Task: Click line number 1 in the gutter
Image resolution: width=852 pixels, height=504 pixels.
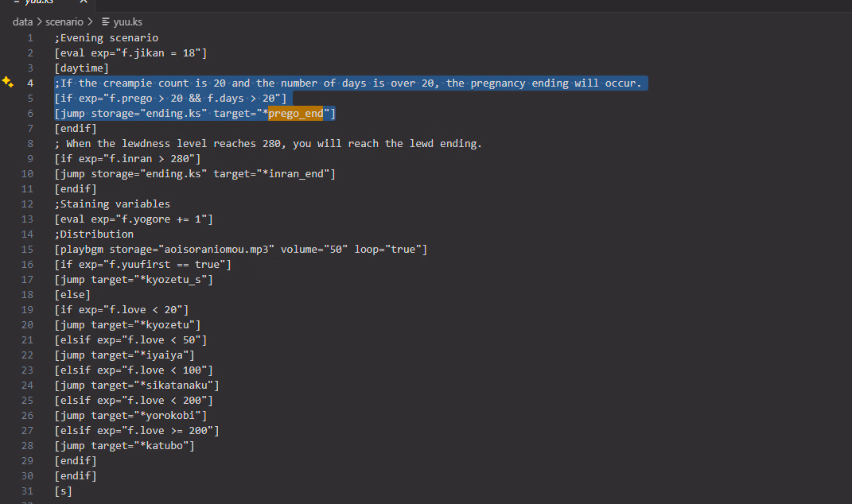Action: coord(30,38)
